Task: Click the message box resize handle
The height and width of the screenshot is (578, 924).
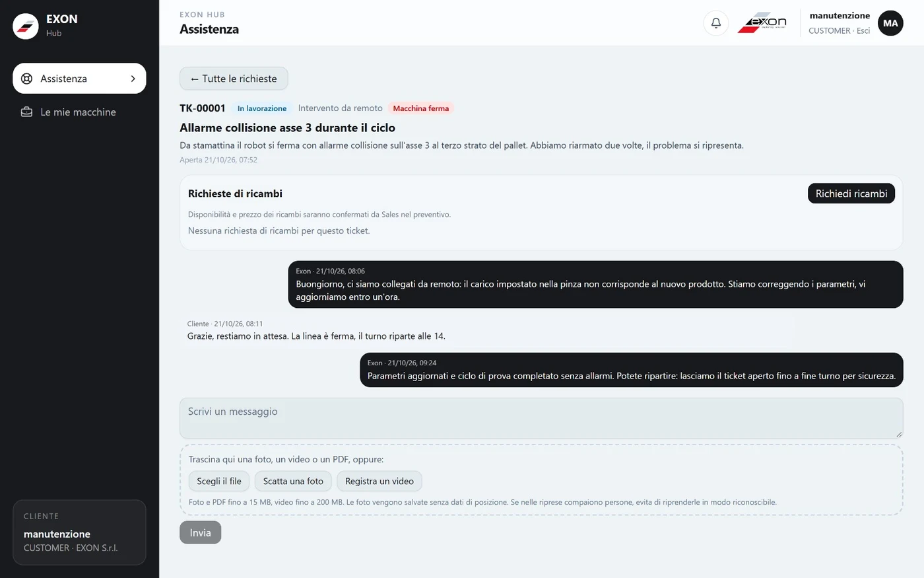Action: [x=898, y=434]
